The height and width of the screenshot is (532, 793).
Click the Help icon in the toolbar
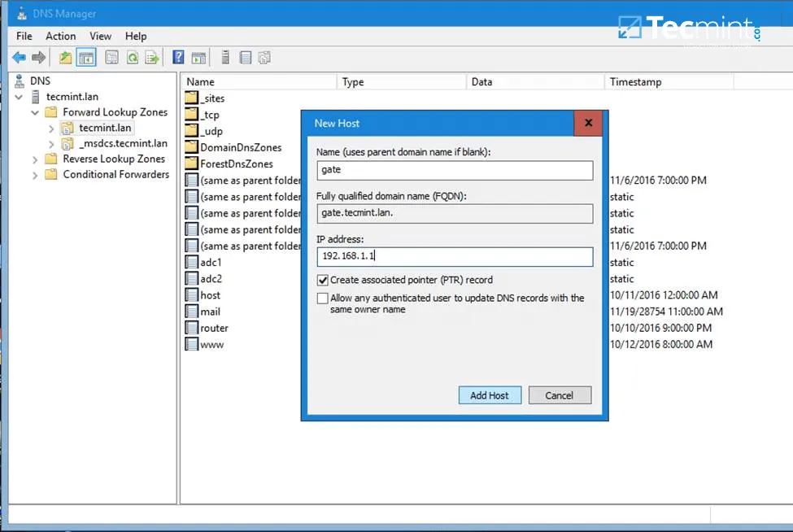tap(176, 57)
